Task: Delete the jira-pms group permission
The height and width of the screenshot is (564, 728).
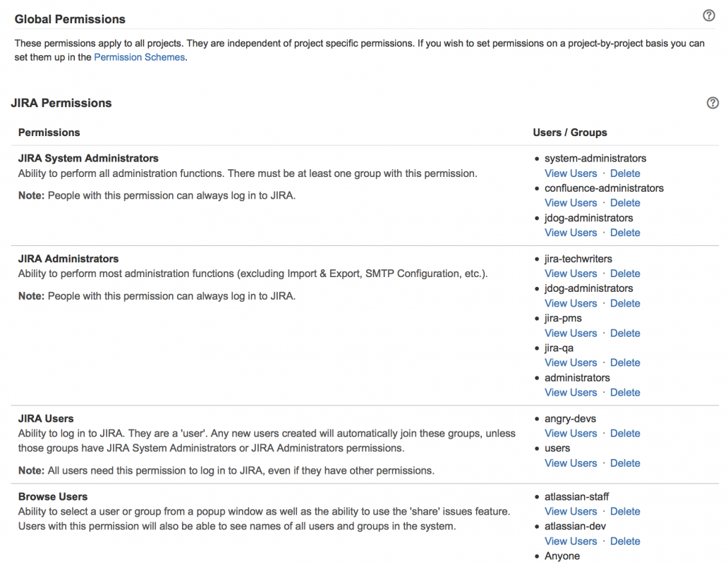Action: 625,333
